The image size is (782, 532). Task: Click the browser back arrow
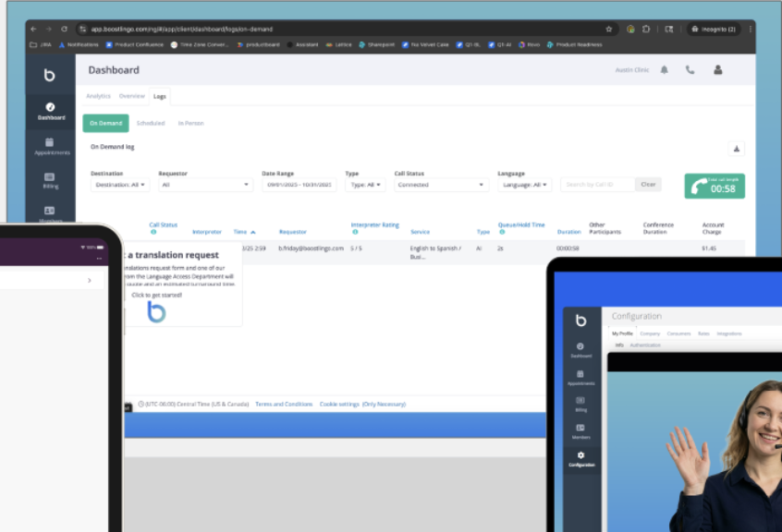tap(34, 30)
